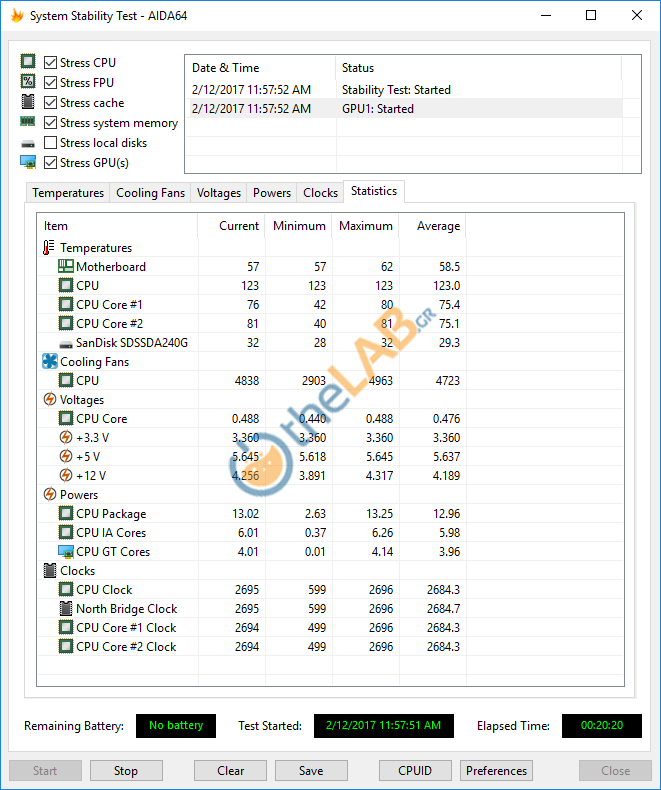The image size is (661, 790).
Task: Click the SanDisk SDSSDA240G drive icon
Action: tap(65, 344)
